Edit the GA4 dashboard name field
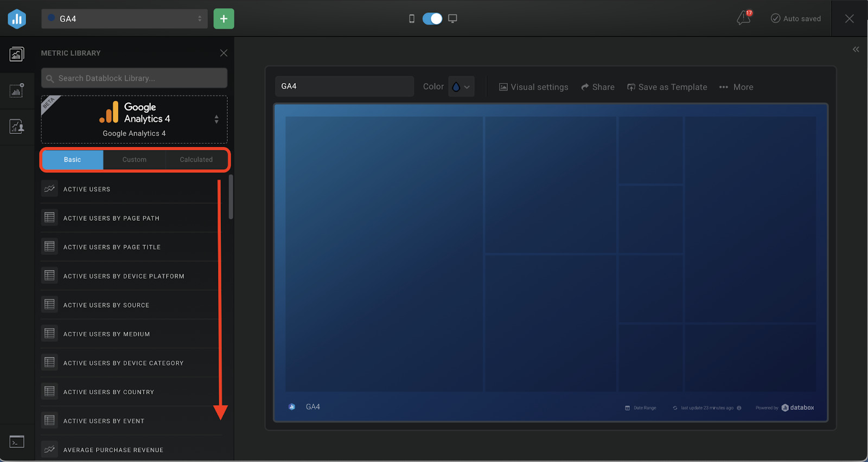868x462 pixels. [344, 86]
